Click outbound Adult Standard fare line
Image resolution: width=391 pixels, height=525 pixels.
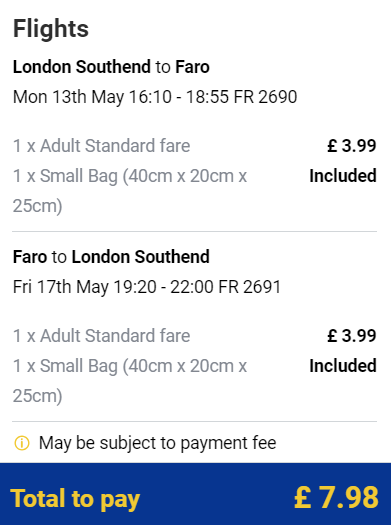101,146
